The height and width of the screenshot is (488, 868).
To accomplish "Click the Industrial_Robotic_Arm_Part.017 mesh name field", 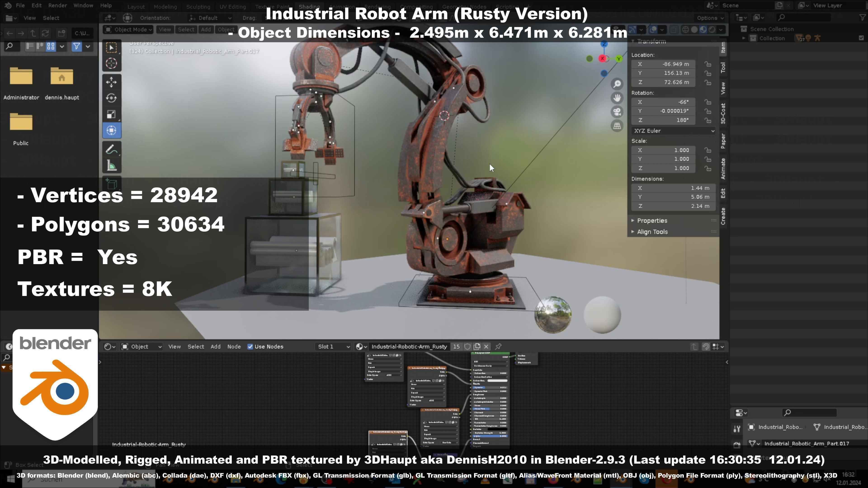I will [x=807, y=443].
